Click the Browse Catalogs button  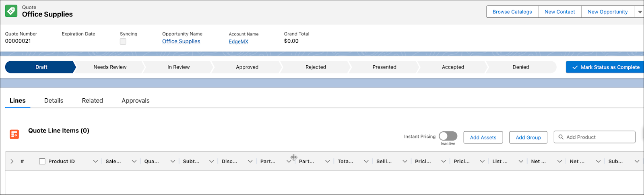(512, 12)
